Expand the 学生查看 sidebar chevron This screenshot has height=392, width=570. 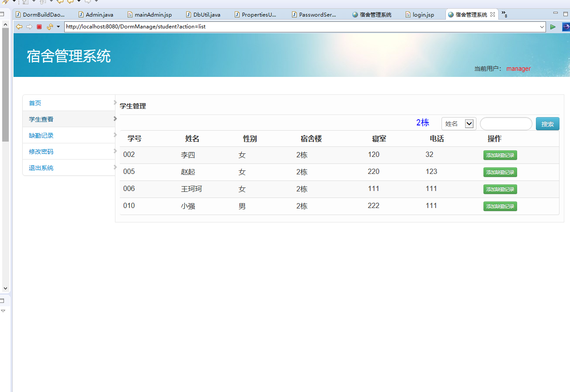click(115, 118)
